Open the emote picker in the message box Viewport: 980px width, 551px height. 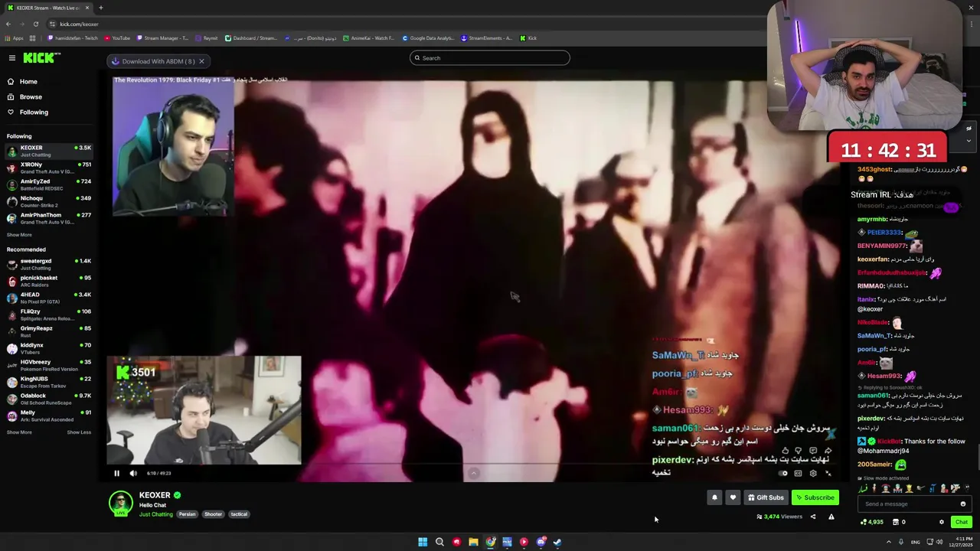click(963, 504)
